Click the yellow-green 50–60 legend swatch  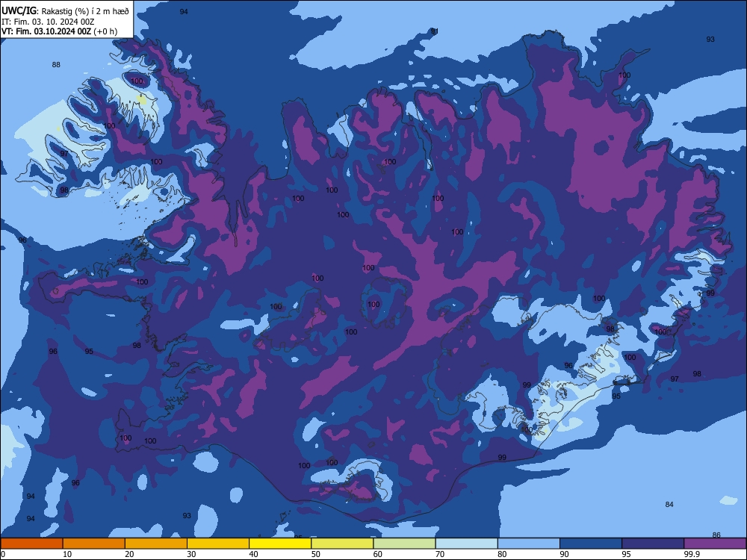[342, 544]
